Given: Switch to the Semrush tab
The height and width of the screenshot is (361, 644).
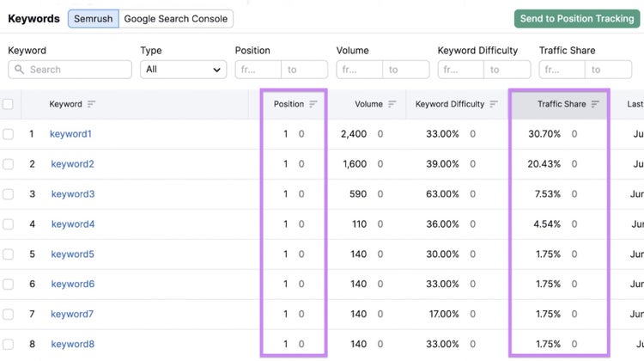Looking at the screenshot, I should [x=94, y=19].
